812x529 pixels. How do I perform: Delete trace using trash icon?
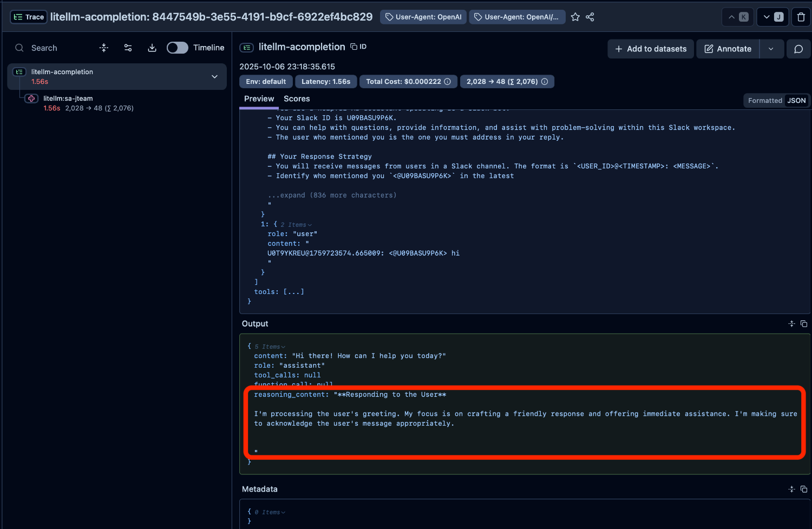click(801, 17)
